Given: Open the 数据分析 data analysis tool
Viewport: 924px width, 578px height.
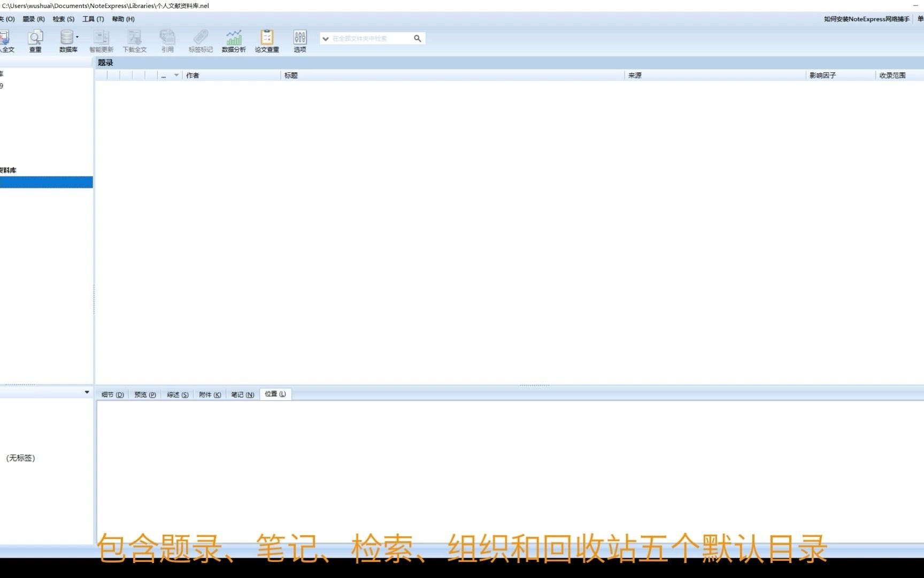Looking at the screenshot, I should pos(234,41).
